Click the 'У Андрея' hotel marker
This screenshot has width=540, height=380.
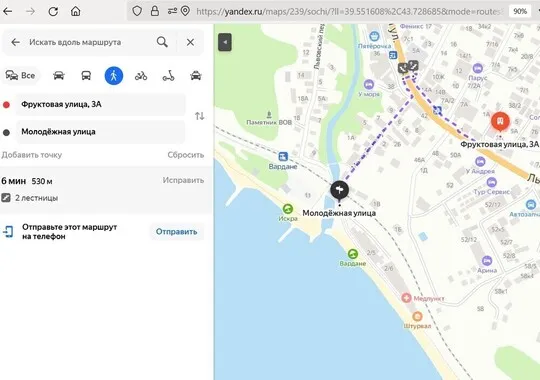coord(480,161)
